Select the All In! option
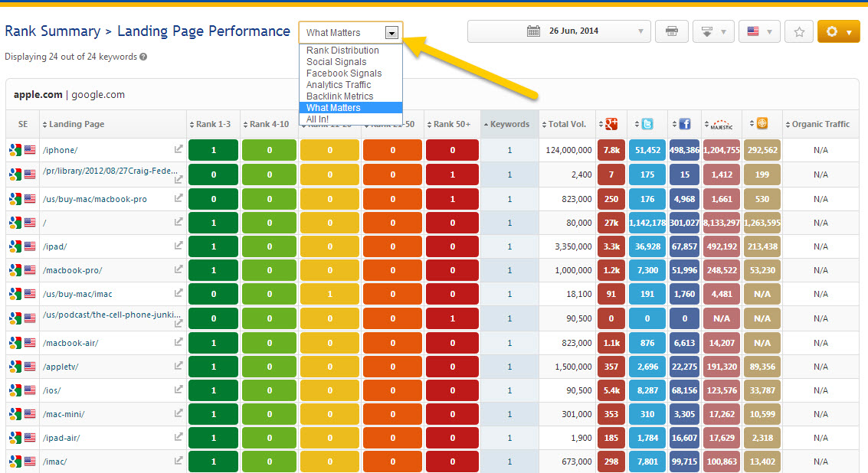 click(318, 119)
